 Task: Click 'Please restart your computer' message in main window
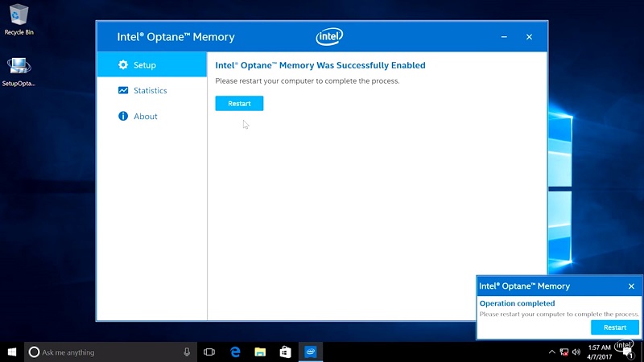click(x=308, y=81)
